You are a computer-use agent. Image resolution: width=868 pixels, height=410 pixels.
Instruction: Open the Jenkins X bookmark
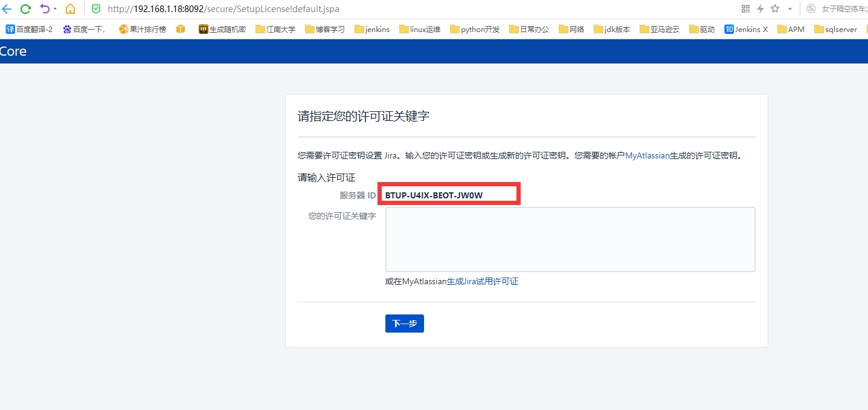(x=746, y=29)
